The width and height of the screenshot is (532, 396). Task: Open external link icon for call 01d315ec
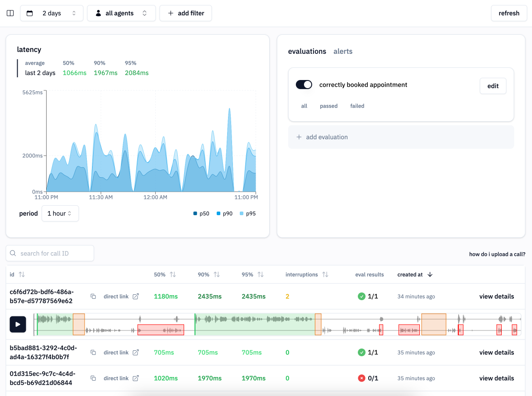click(x=135, y=378)
